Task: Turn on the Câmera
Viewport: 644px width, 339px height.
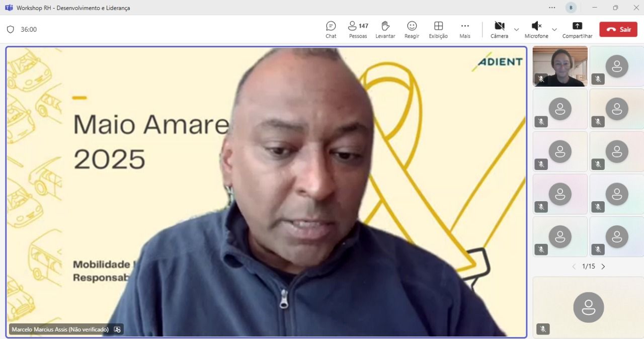Action: 499,29
